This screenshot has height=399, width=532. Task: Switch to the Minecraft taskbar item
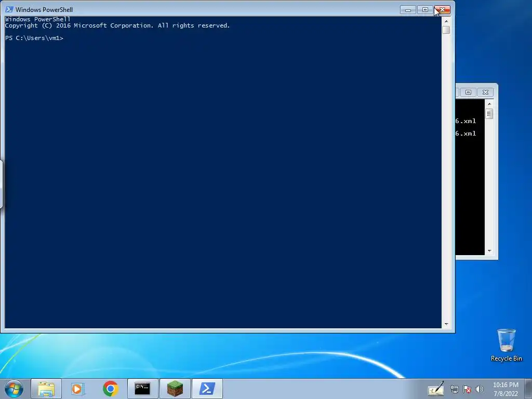pos(175,389)
